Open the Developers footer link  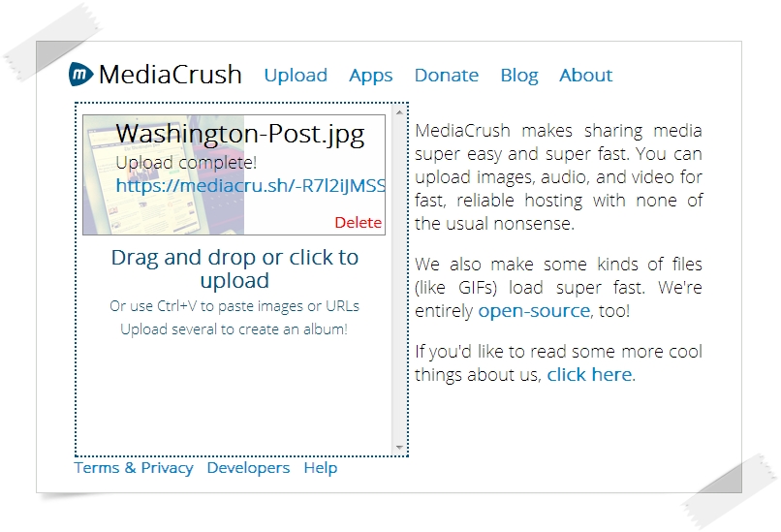point(248,468)
